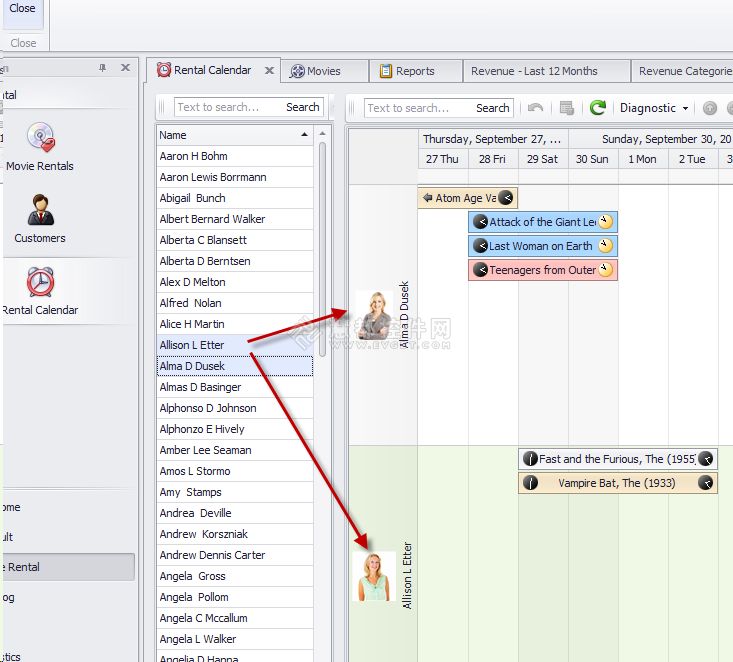Select customer Almas D Basinger
Image resolution: width=733 pixels, height=662 pixels.
pyautogui.click(x=235, y=387)
